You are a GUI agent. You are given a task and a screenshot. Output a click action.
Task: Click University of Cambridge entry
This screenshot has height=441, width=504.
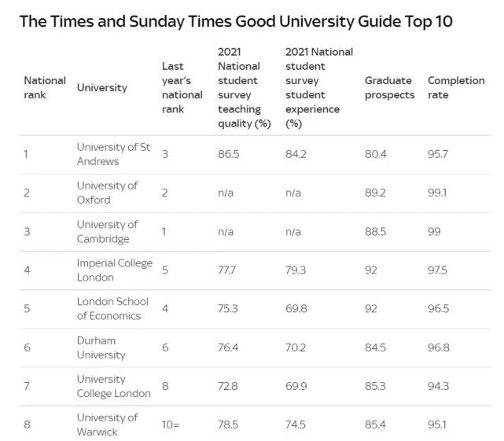click(108, 231)
